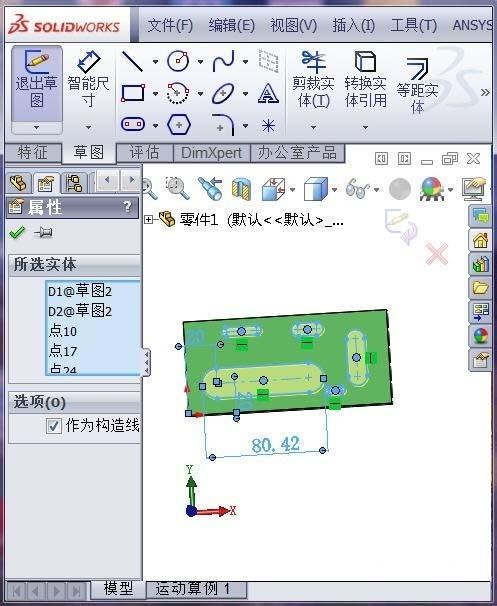The width and height of the screenshot is (497, 606).
Task: Expand the 零件1 tree node
Action: [148, 220]
